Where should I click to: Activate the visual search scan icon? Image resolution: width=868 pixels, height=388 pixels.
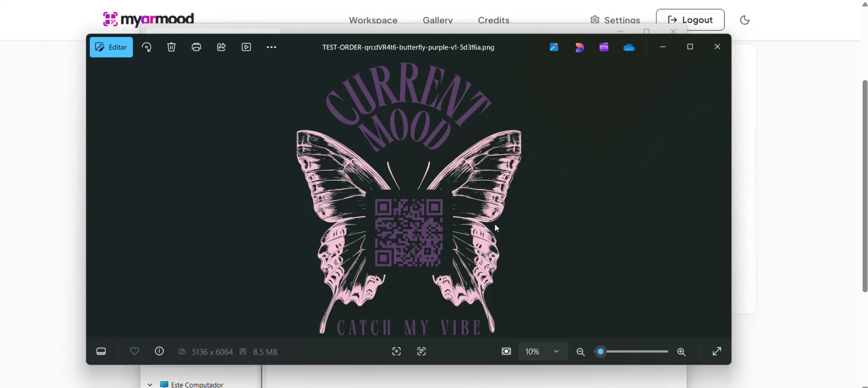tap(397, 352)
